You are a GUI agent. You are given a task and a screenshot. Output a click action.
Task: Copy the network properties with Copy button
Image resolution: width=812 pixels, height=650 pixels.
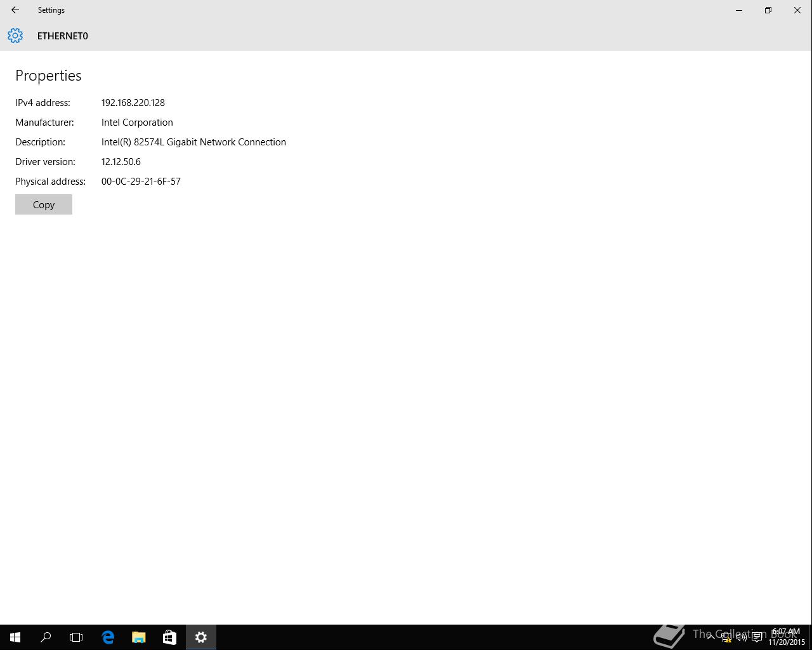tap(44, 204)
